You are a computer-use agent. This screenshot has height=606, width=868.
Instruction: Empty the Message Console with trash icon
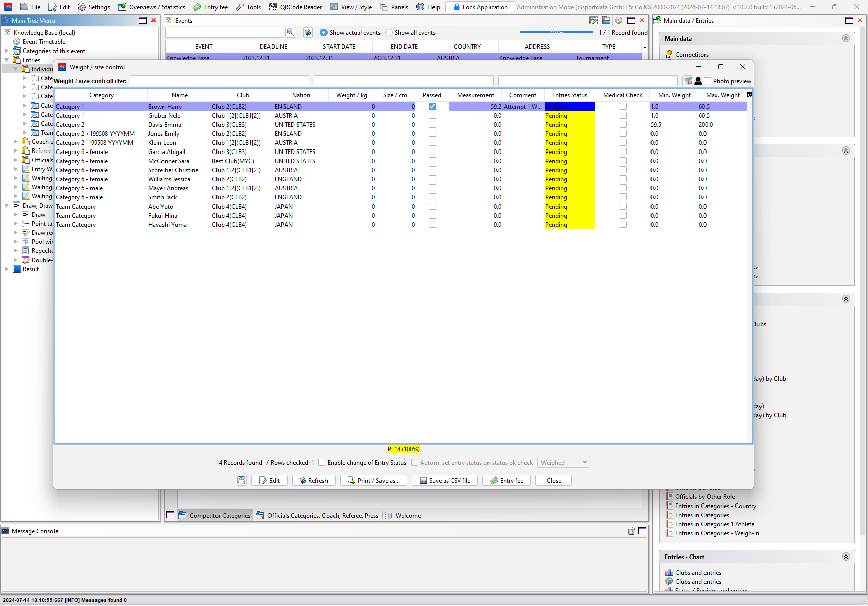click(631, 531)
